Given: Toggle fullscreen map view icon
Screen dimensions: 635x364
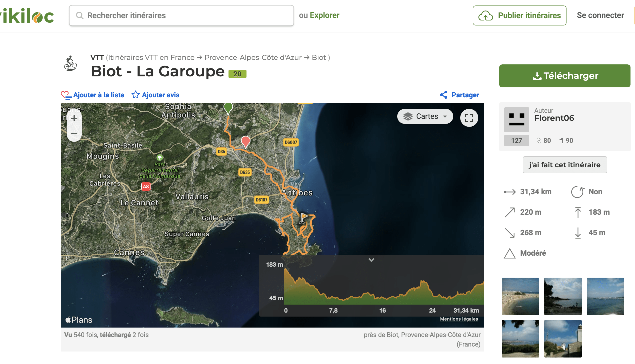Looking at the screenshot, I should click(469, 118).
